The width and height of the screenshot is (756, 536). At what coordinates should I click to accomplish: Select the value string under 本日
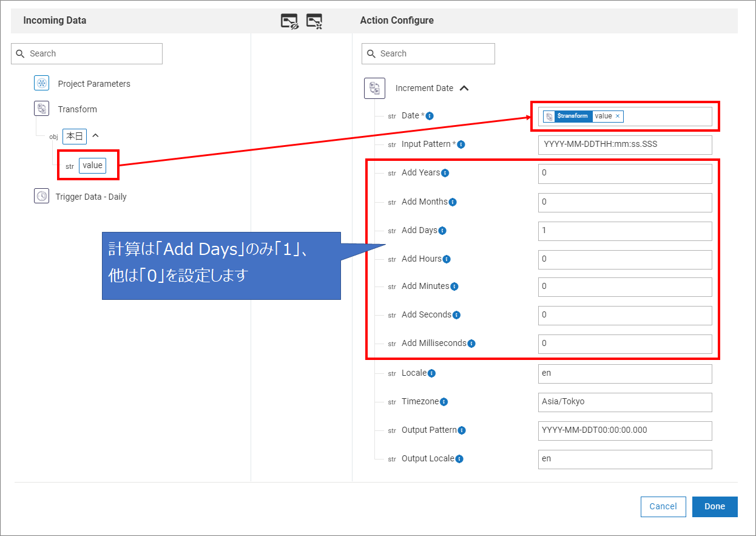(x=92, y=166)
